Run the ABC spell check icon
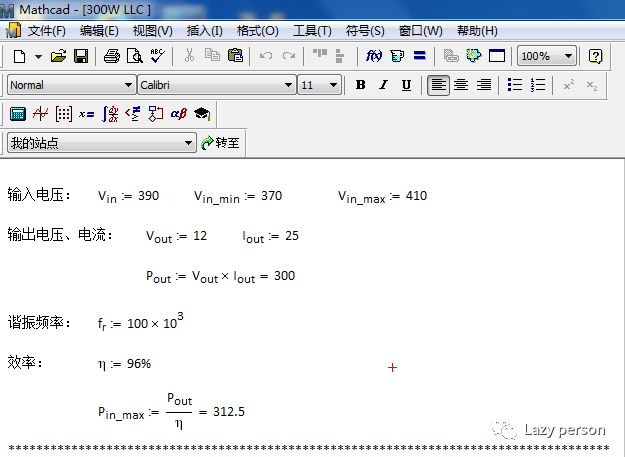Screen dimensions: 625x457 [158, 56]
